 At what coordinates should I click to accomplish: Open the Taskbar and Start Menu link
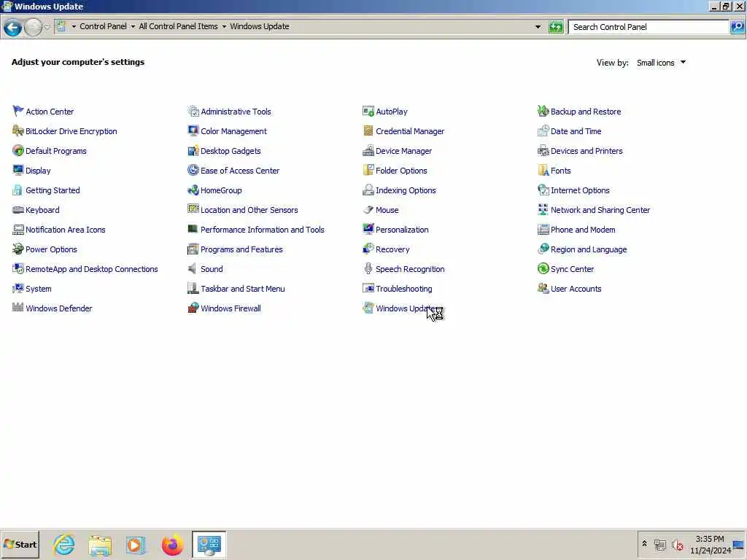[x=242, y=289]
